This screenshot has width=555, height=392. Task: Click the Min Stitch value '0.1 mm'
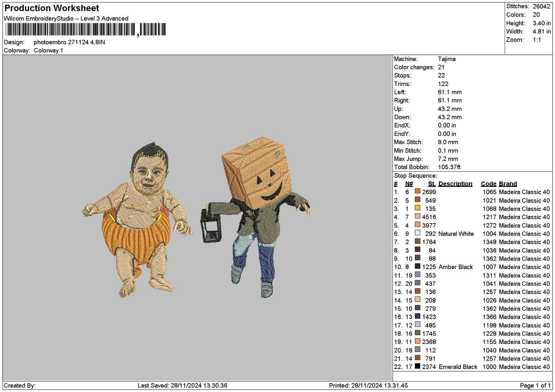[x=448, y=151]
